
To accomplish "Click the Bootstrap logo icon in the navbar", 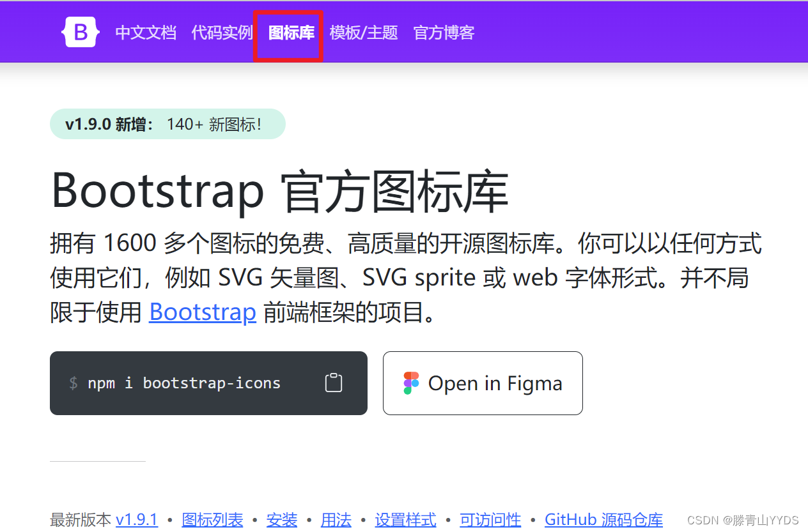I will tap(80, 31).
